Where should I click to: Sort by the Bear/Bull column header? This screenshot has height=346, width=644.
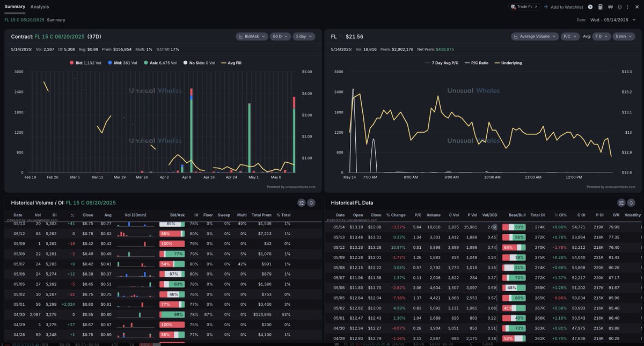pyautogui.click(x=517, y=215)
